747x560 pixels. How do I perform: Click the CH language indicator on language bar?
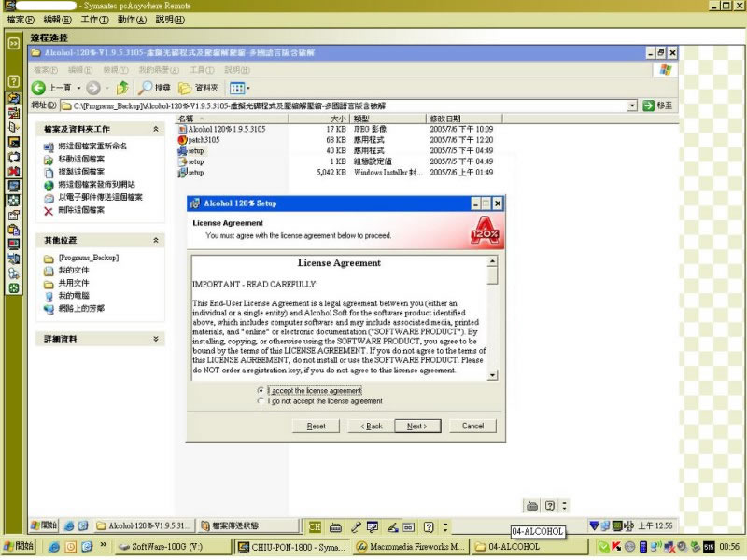tap(315, 526)
